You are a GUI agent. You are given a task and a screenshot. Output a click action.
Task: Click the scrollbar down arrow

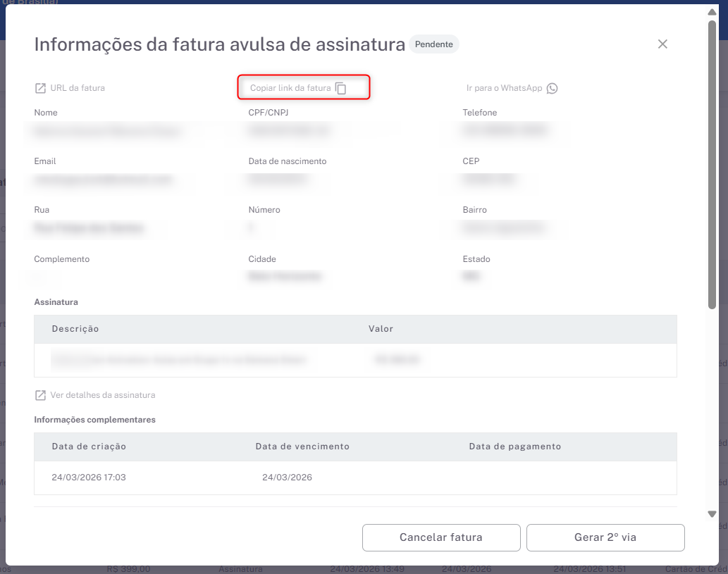click(x=712, y=514)
